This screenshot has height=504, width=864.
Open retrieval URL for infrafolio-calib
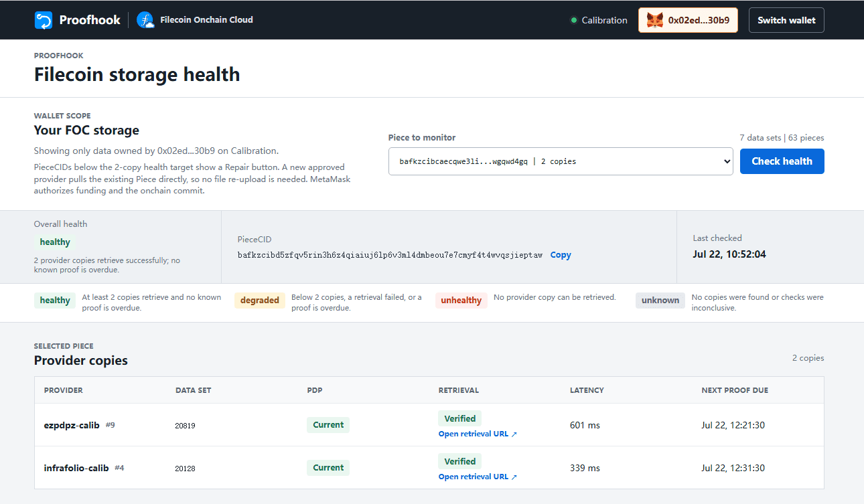pos(478,477)
